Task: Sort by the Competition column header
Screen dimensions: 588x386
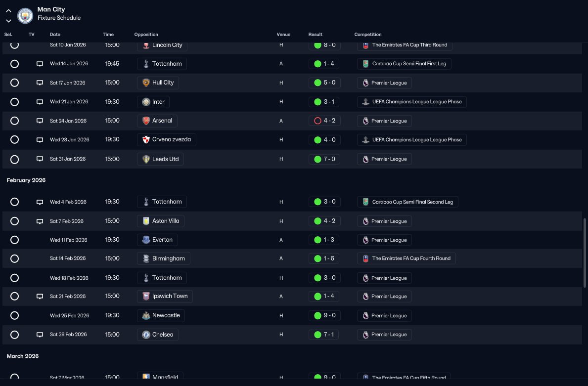Action: [x=368, y=35]
